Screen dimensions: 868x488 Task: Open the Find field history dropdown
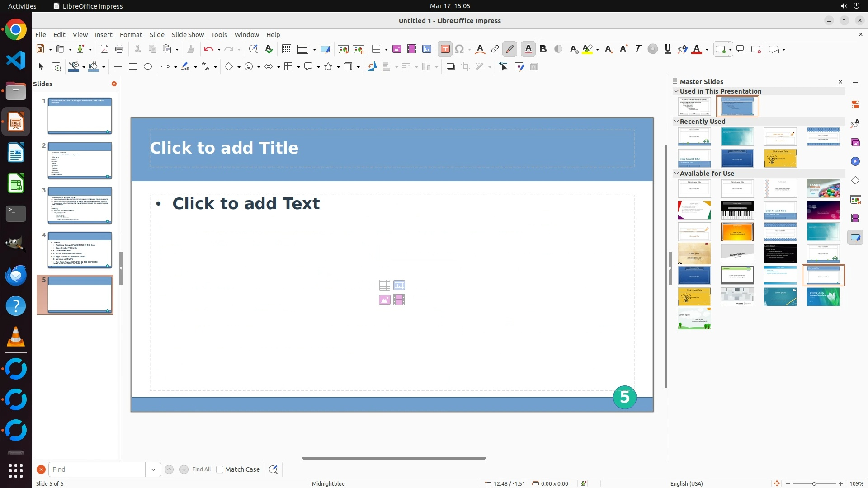pos(153,469)
